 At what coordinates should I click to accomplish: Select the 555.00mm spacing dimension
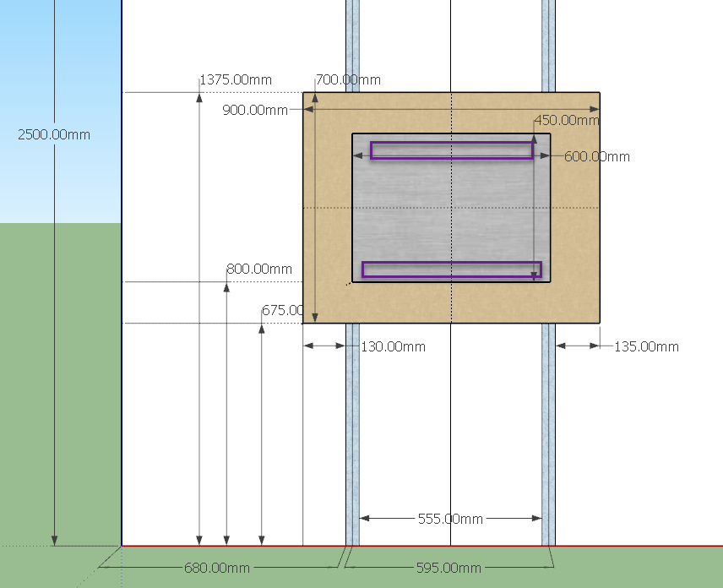(449, 519)
